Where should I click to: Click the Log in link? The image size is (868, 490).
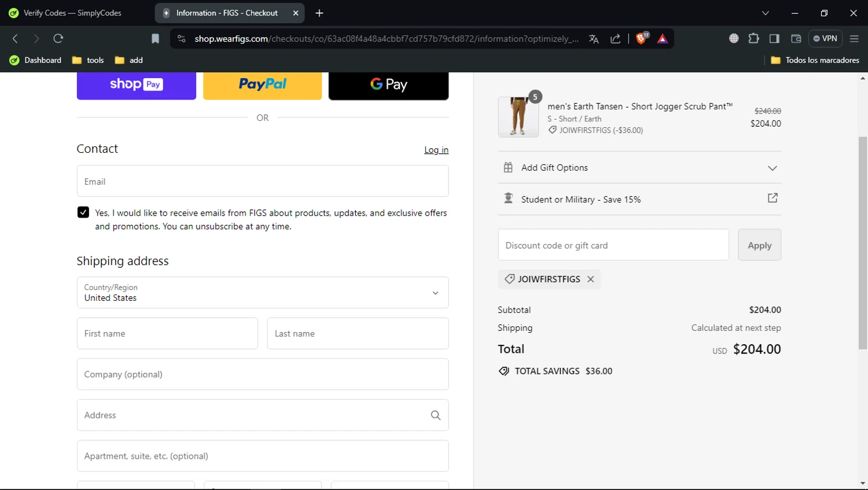436,150
